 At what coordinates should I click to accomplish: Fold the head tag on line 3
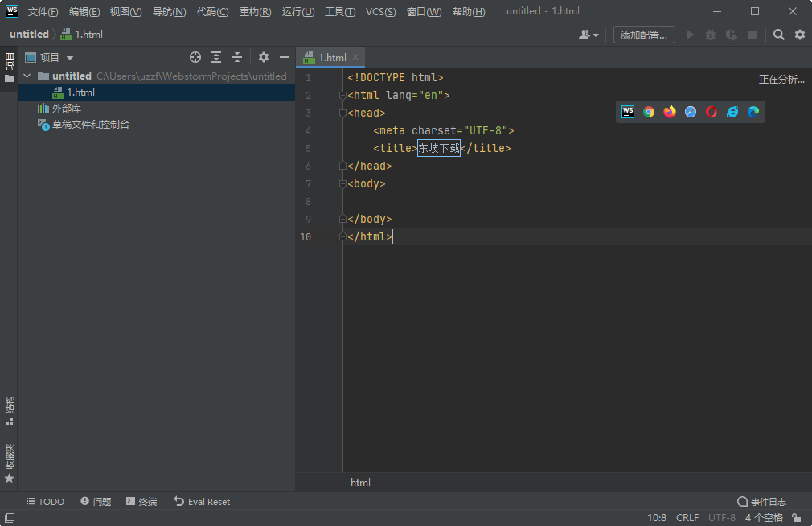coord(342,113)
